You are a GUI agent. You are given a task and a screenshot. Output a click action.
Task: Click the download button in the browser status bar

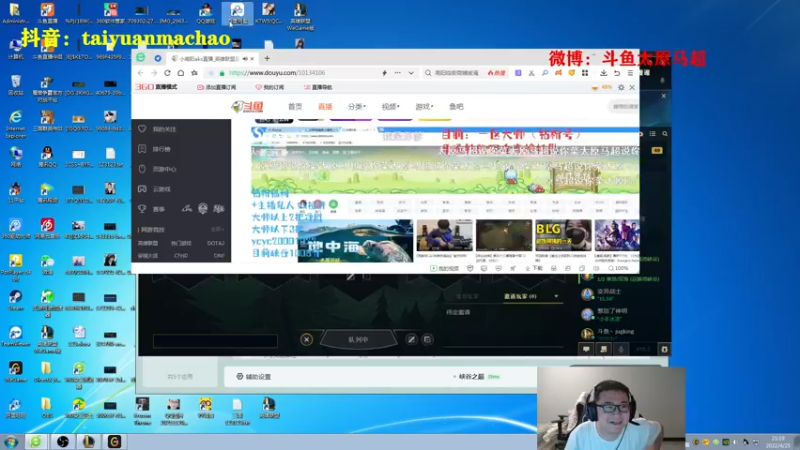[534, 268]
